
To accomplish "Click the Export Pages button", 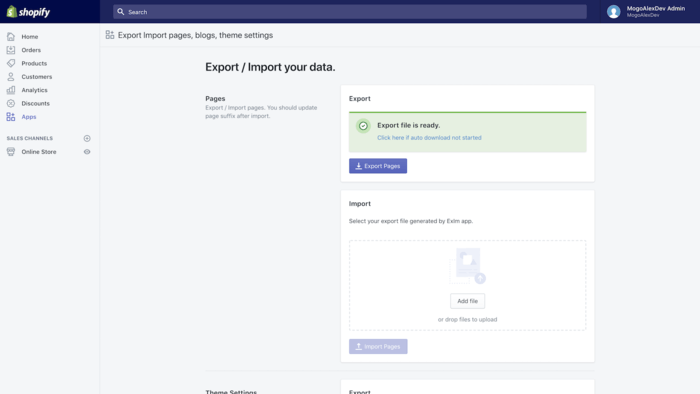I will 378,166.
